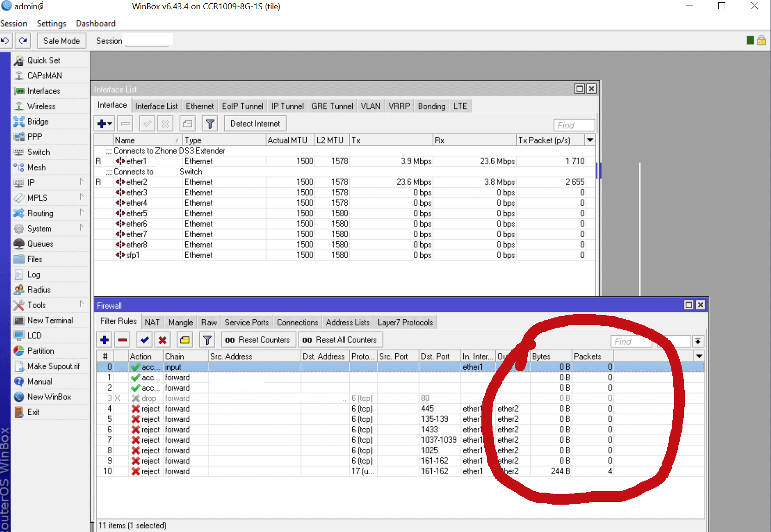Screen dimensions: 771x532
Task: Click the padlock icon at top right
Action: (x=761, y=40)
